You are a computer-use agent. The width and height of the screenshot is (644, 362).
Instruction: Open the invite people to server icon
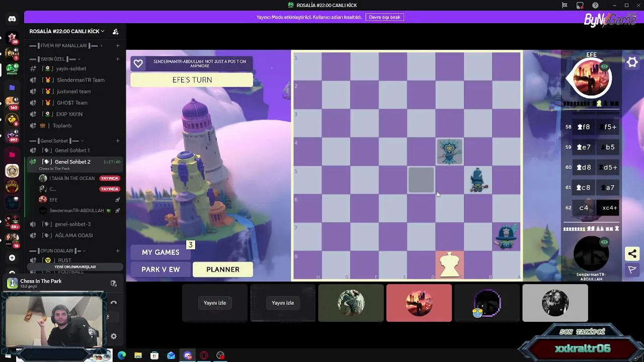coord(116,31)
